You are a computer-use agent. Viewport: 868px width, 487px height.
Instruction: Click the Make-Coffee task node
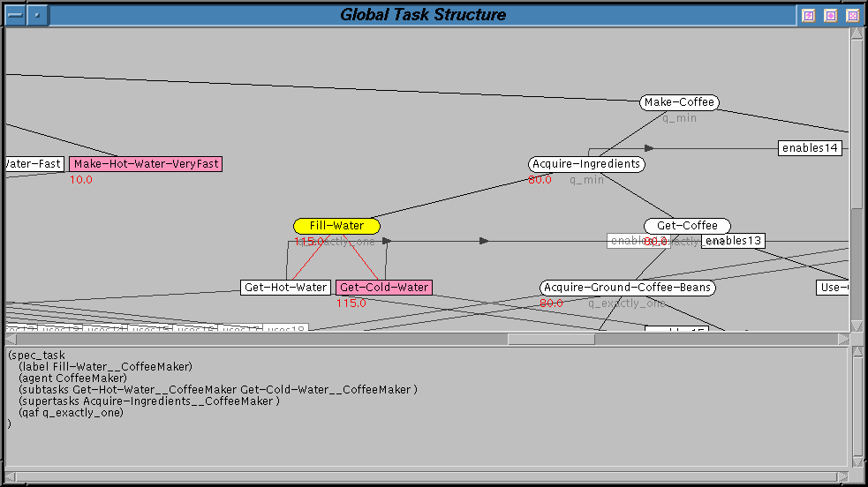(x=679, y=102)
